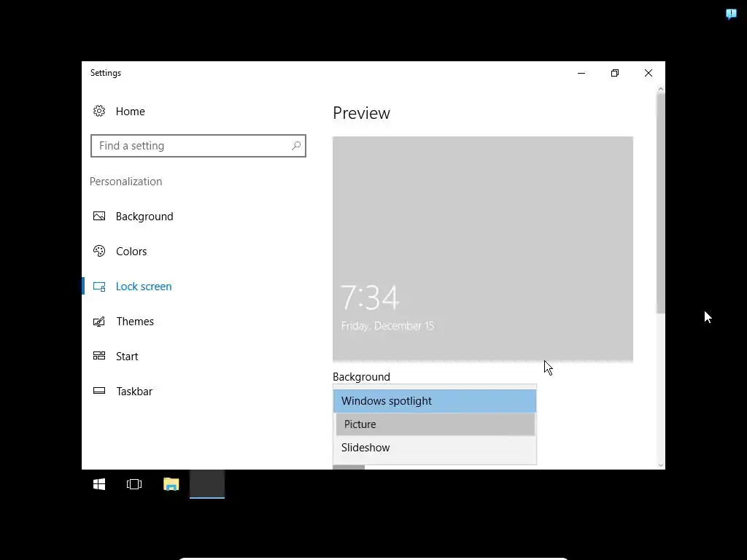Launch File Explorer from taskbar
747x560 pixels.
(x=171, y=484)
